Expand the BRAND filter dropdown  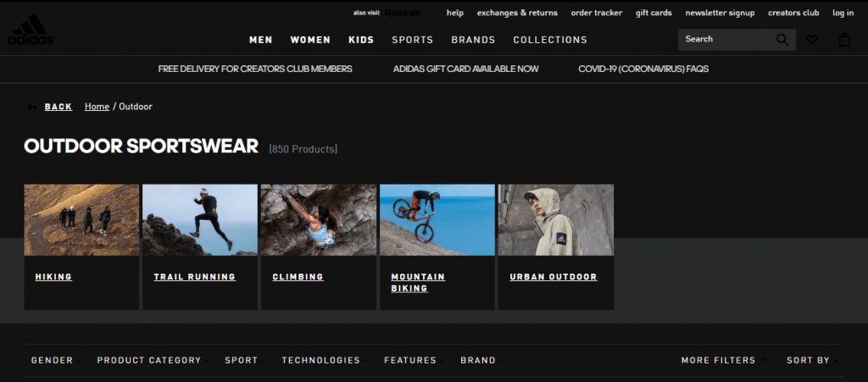481,361
